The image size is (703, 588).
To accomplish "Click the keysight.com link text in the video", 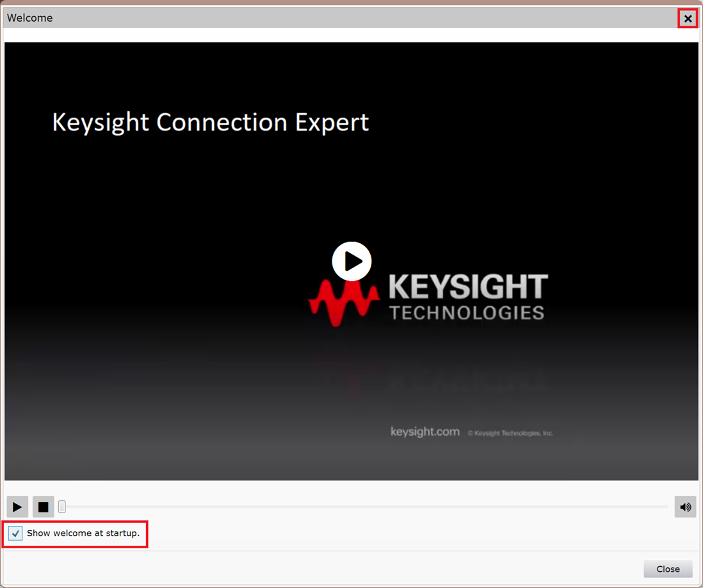I will coord(424,431).
